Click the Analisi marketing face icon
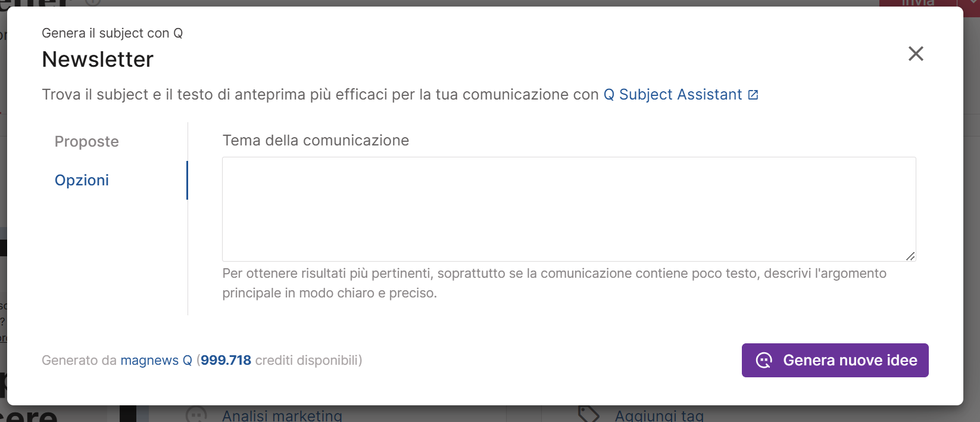Image resolution: width=980 pixels, height=422 pixels. (x=196, y=415)
